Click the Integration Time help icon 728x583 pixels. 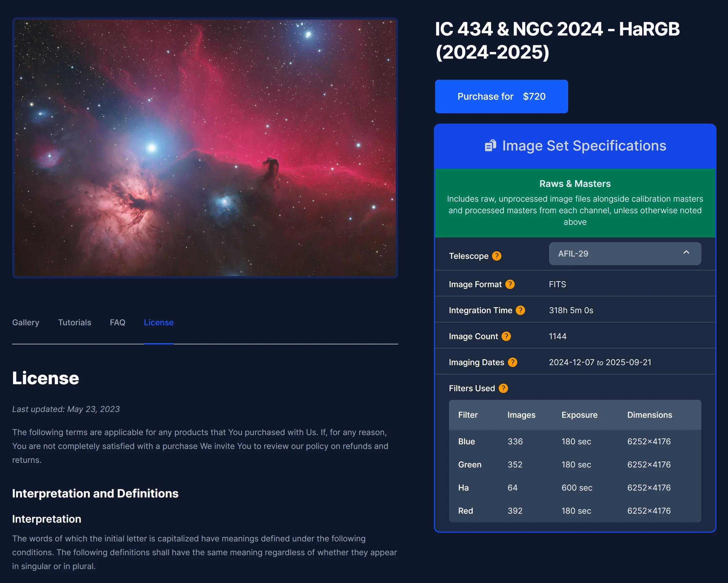coord(520,310)
